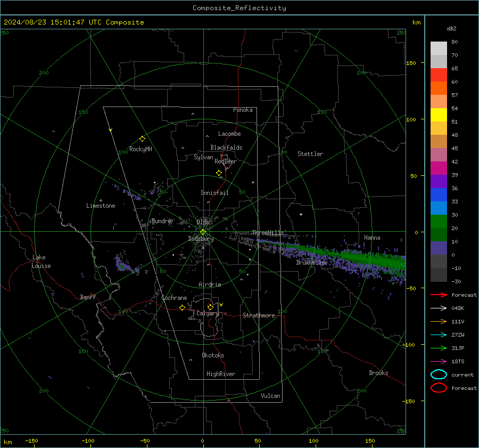
Task: Click the Blackfalds city label
Action: click(226, 148)
